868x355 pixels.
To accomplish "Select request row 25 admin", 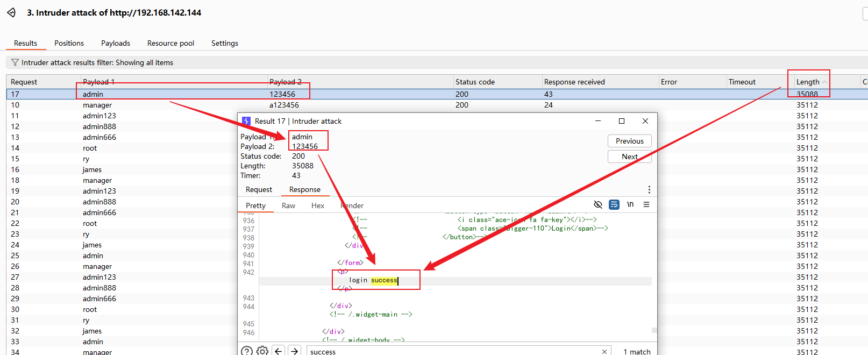I will click(x=122, y=255).
